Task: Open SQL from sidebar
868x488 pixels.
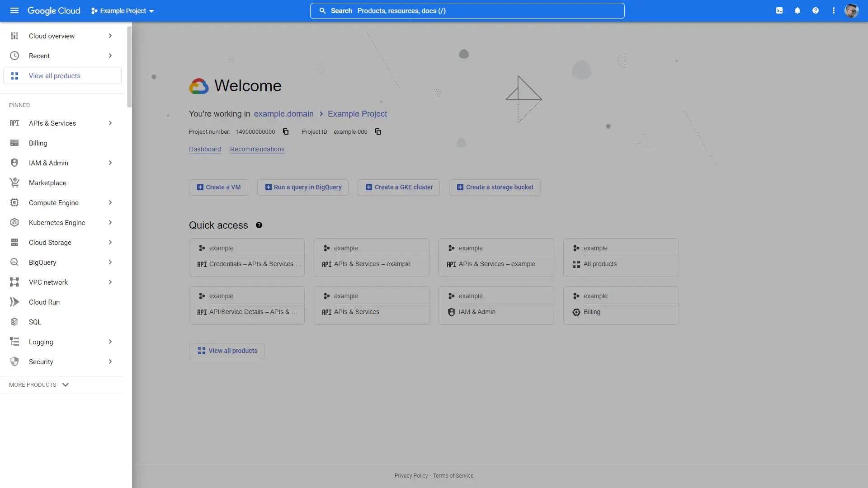Action: 62,322
